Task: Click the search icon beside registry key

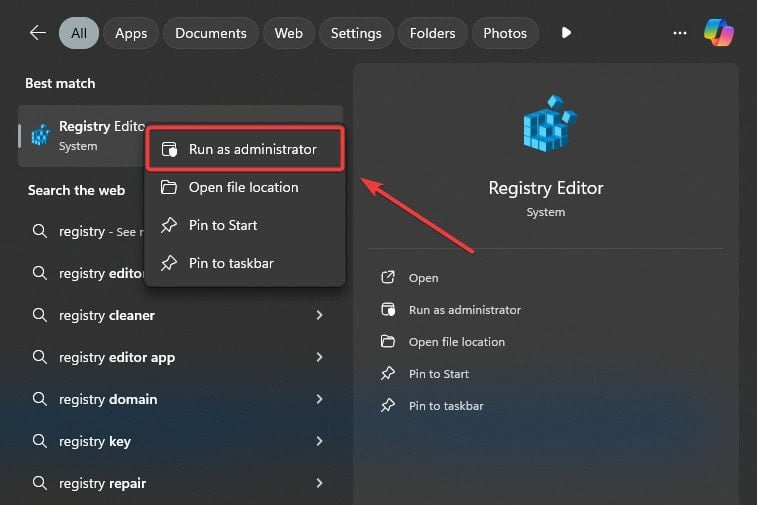Action: [40, 441]
